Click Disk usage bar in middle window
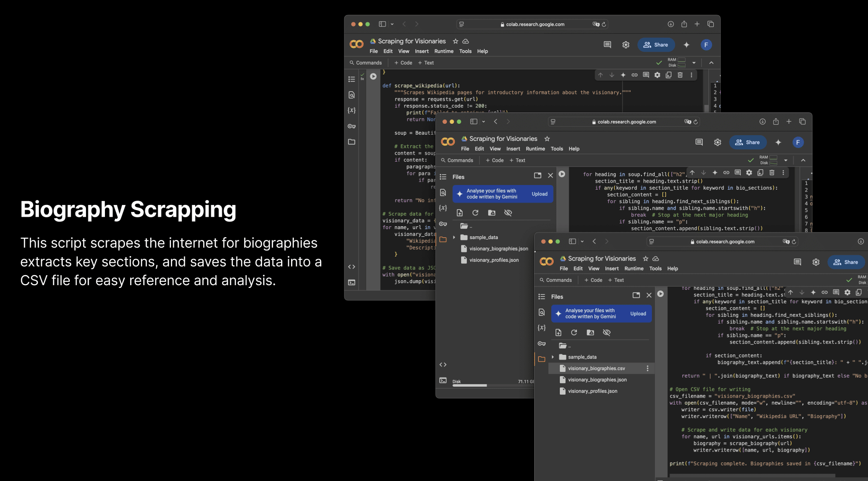Screen dimensions: 868x481 click(x=493, y=385)
